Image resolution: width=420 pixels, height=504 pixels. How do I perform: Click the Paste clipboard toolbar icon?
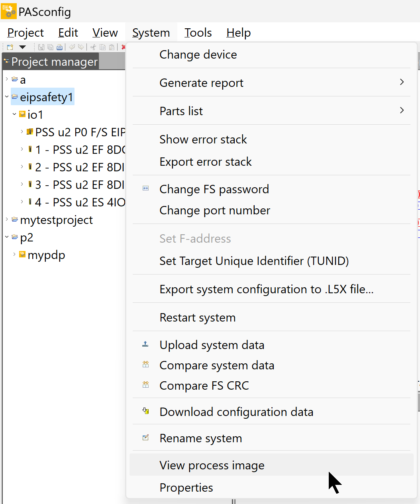[x=112, y=47]
